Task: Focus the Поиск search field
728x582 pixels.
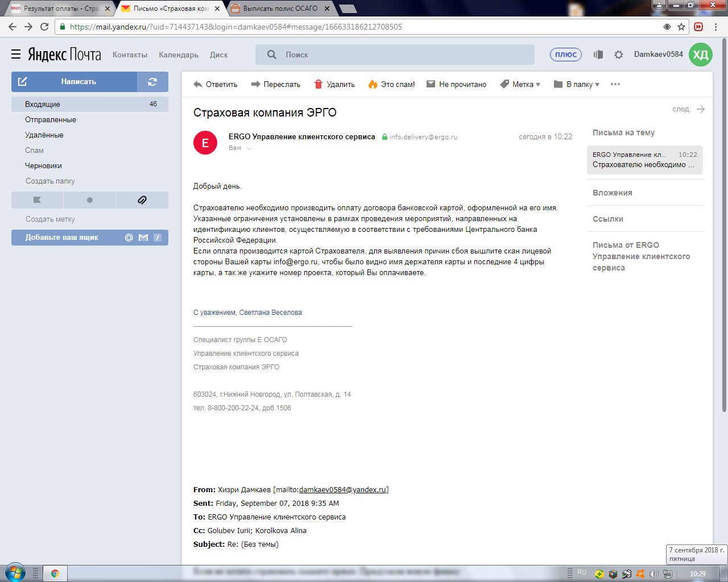Action: [395, 55]
